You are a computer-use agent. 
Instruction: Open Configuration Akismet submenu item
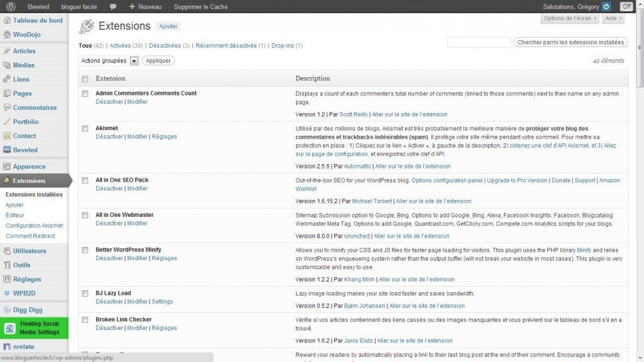[34, 226]
